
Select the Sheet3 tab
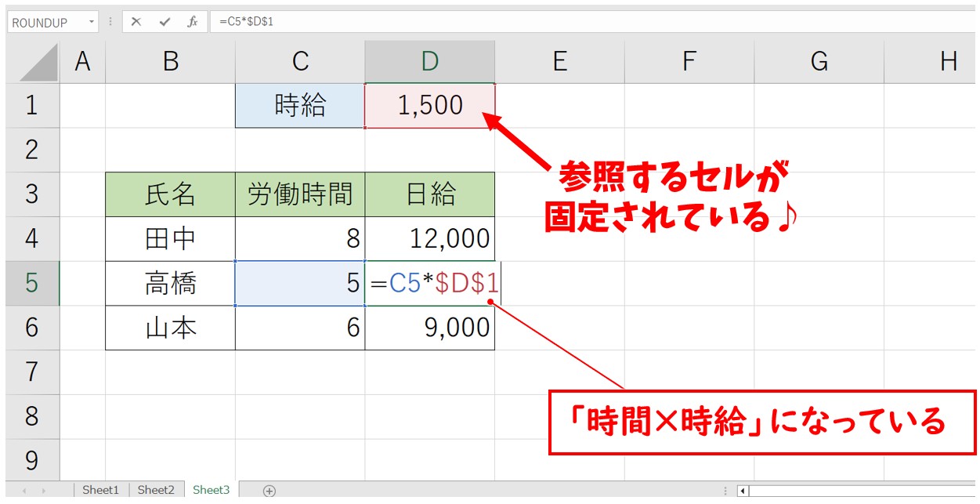(x=212, y=490)
